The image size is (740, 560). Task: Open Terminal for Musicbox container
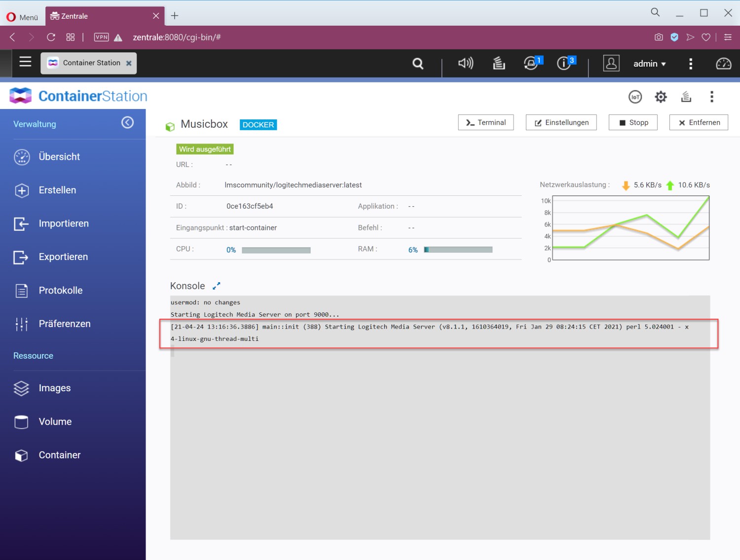tap(486, 122)
